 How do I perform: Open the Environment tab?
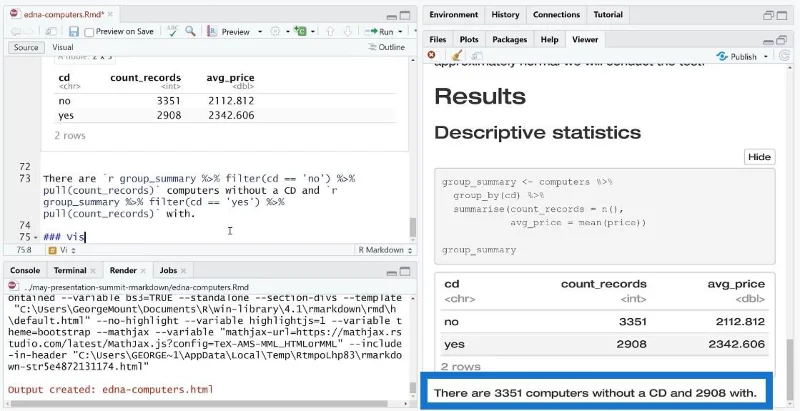coord(454,15)
